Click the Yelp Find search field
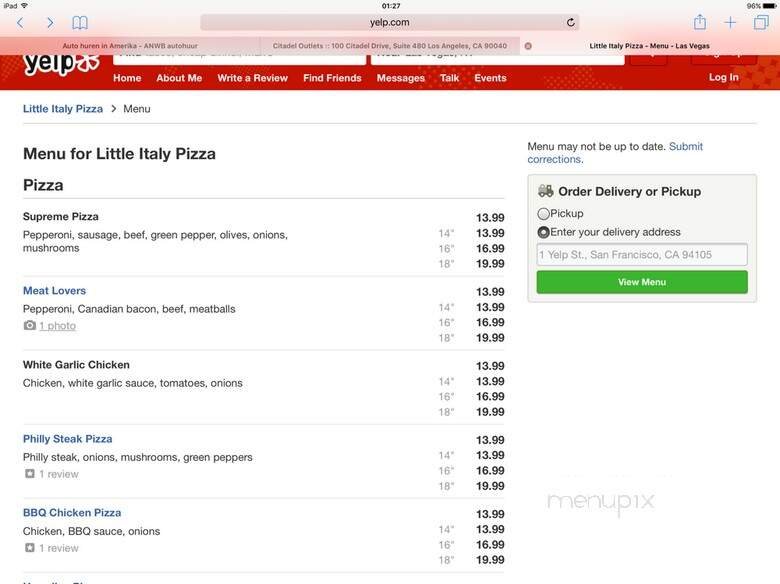This screenshot has width=780, height=584. pyautogui.click(x=239, y=59)
